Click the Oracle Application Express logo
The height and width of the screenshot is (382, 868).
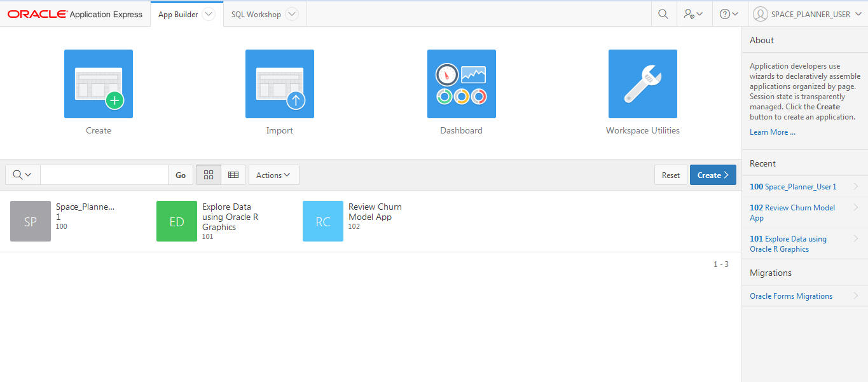[75, 14]
